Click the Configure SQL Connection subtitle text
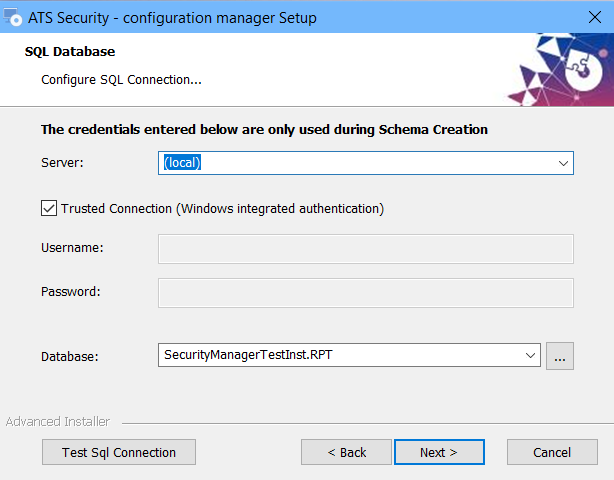 121,80
